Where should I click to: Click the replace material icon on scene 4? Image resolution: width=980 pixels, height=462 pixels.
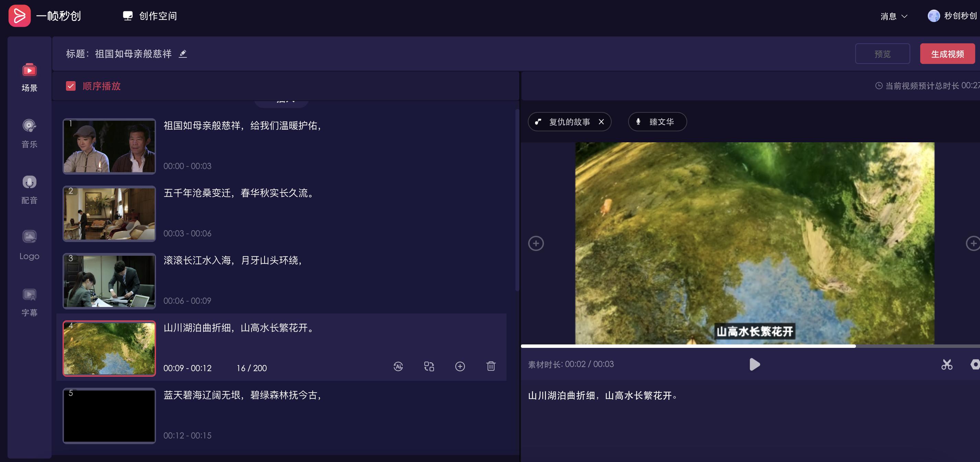coord(429,366)
